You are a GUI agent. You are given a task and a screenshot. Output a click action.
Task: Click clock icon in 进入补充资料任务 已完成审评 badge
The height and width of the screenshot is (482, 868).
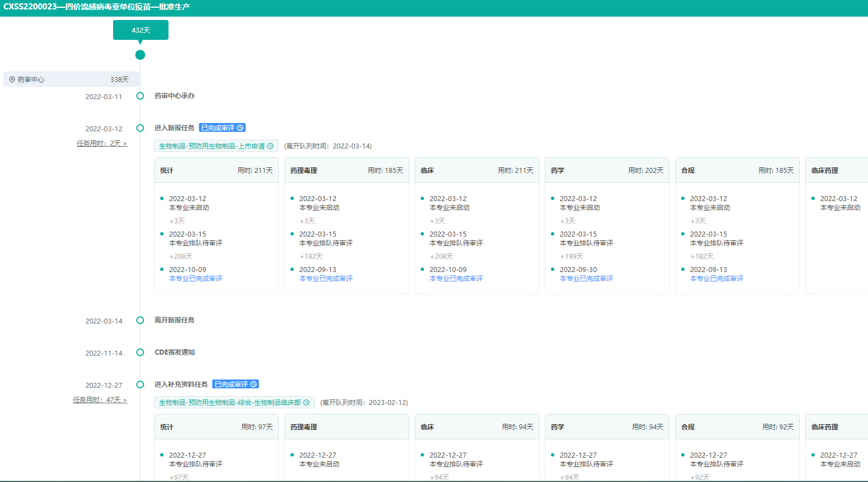click(x=254, y=384)
